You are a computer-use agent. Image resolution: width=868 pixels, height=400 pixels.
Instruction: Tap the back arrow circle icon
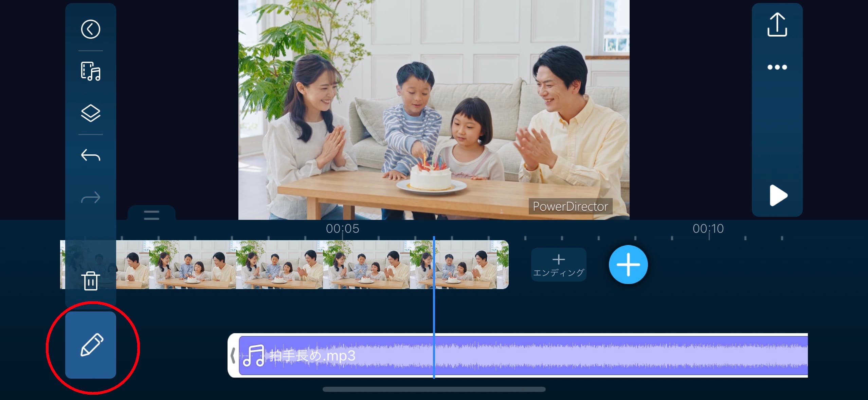pos(90,29)
